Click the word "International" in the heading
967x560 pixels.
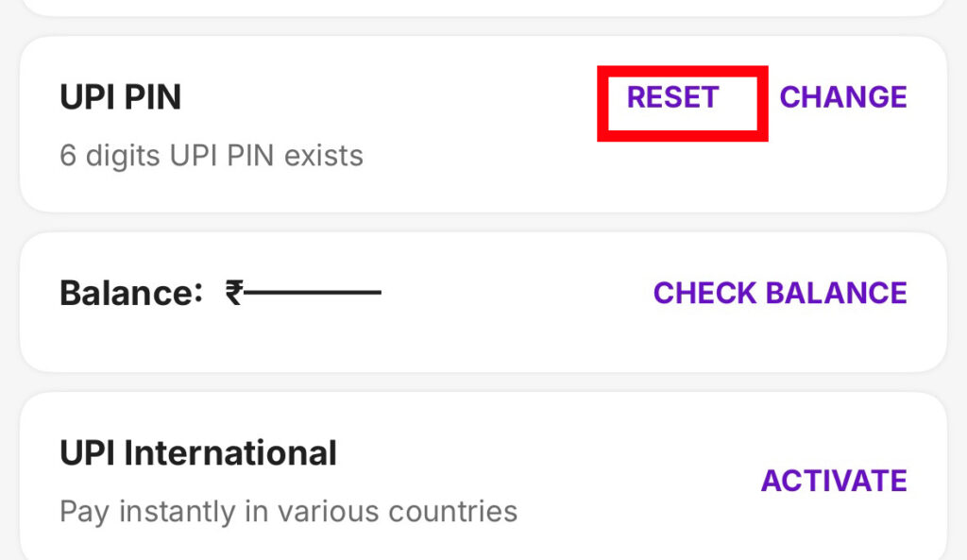230,453
